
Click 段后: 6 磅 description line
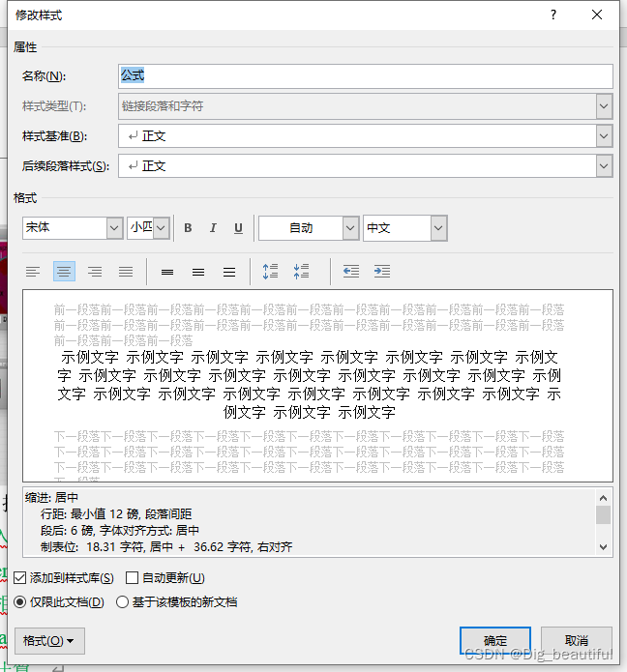[120, 531]
